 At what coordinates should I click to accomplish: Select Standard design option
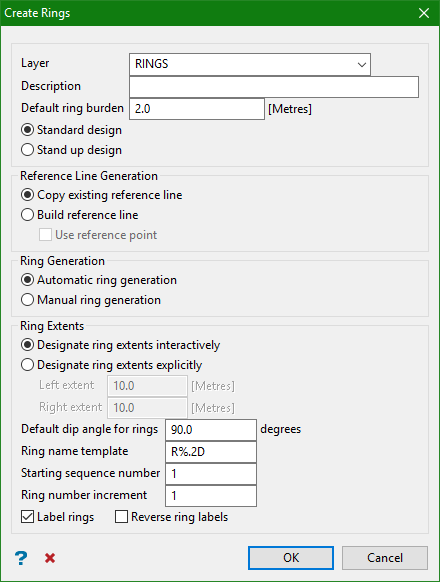[x=72, y=130]
